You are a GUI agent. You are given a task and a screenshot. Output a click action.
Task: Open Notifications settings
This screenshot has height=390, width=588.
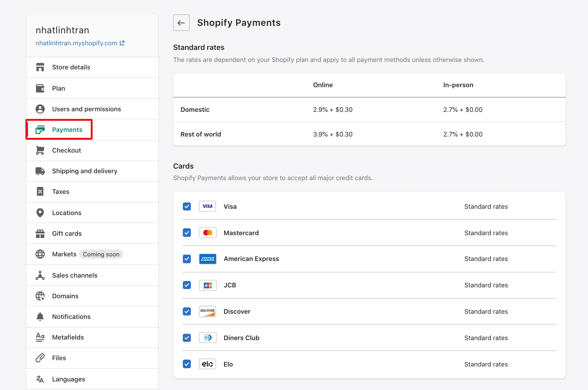pos(92,317)
